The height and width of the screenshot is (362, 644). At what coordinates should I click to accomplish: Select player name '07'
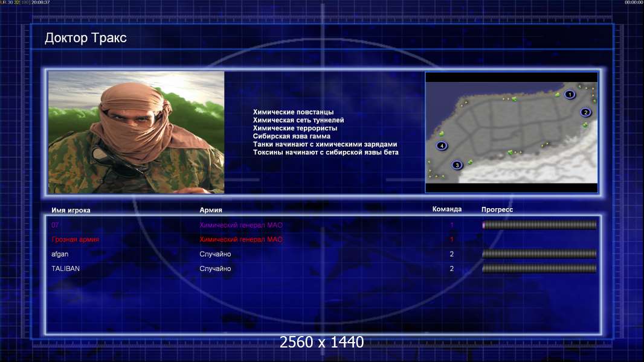55,225
